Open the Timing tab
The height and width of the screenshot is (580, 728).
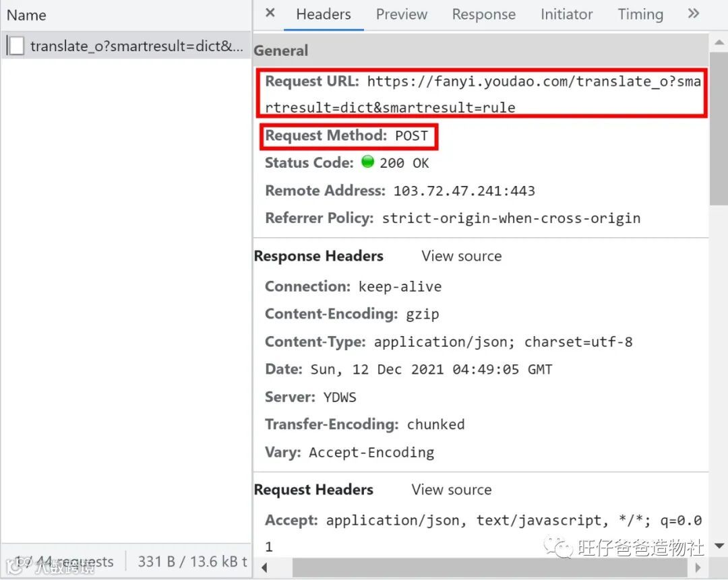[640, 14]
